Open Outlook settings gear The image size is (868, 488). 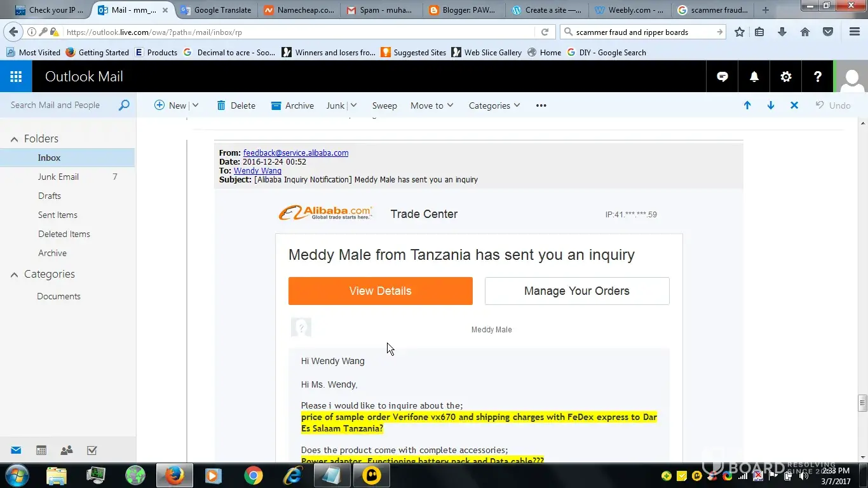click(x=786, y=77)
